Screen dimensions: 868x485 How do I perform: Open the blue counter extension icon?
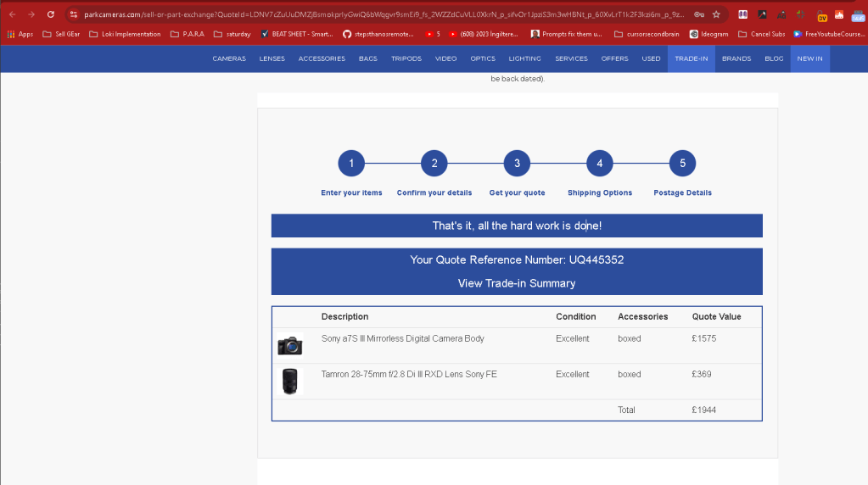click(858, 15)
